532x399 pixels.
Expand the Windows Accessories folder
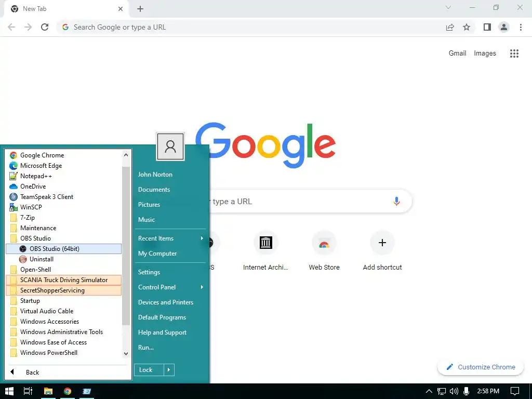point(63,321)
